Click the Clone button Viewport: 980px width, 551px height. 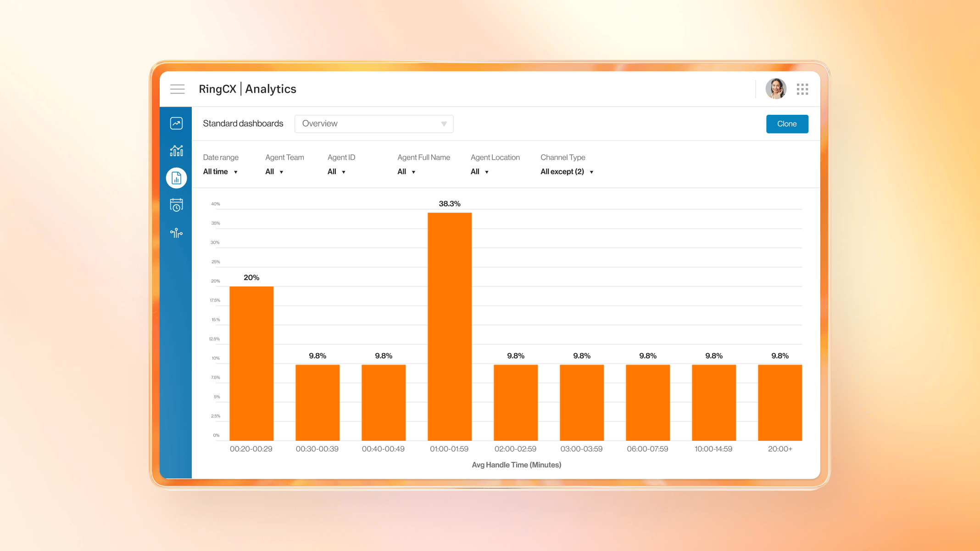tap(787, 124)
